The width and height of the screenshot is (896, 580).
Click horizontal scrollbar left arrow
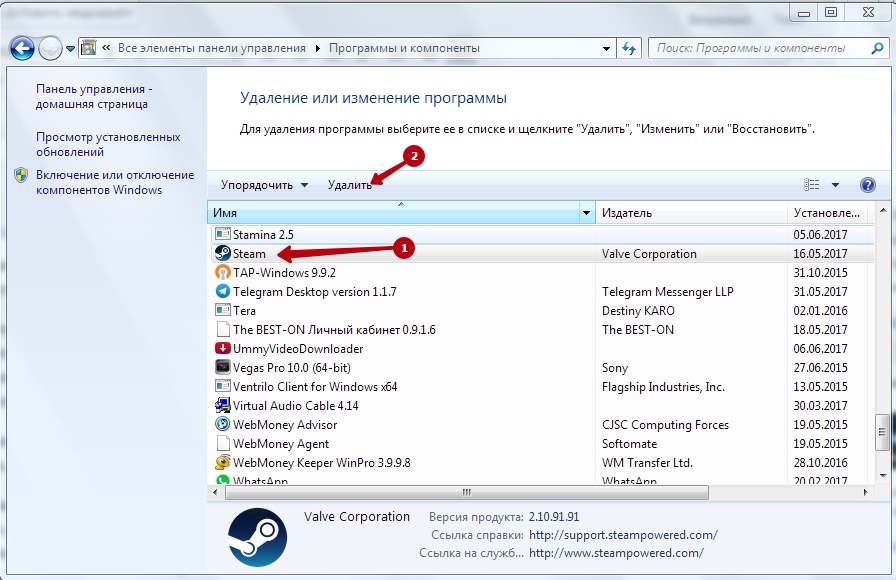[x=215, y=493]
